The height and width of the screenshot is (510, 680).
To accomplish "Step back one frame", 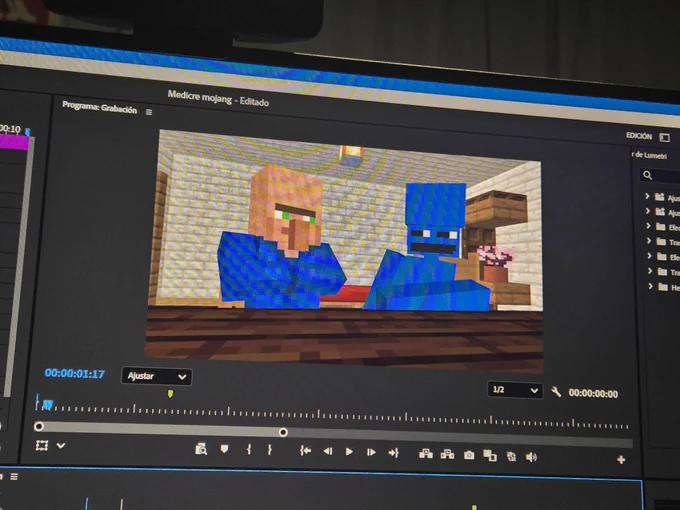I will pyautogui.click(x=328, y=451).
